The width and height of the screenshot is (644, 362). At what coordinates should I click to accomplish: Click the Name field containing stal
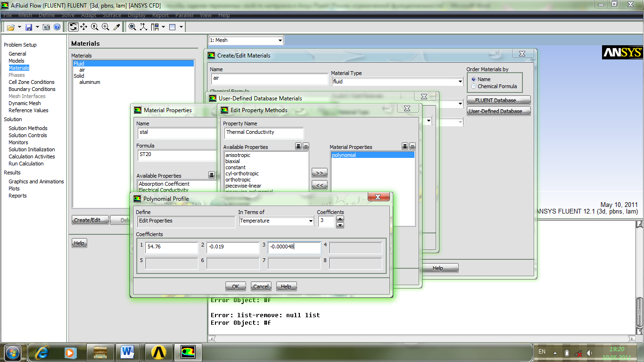click(x=177, y=132)
